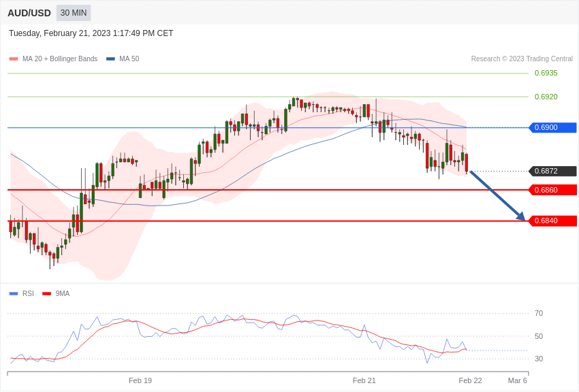The image size is (579, 392).
Task: Click the RSI 70 axis label
Action: [x=539, y=314]
